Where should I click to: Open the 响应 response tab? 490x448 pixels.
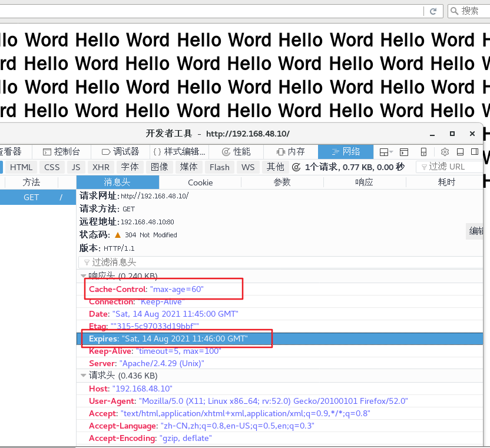coord(365,182)
